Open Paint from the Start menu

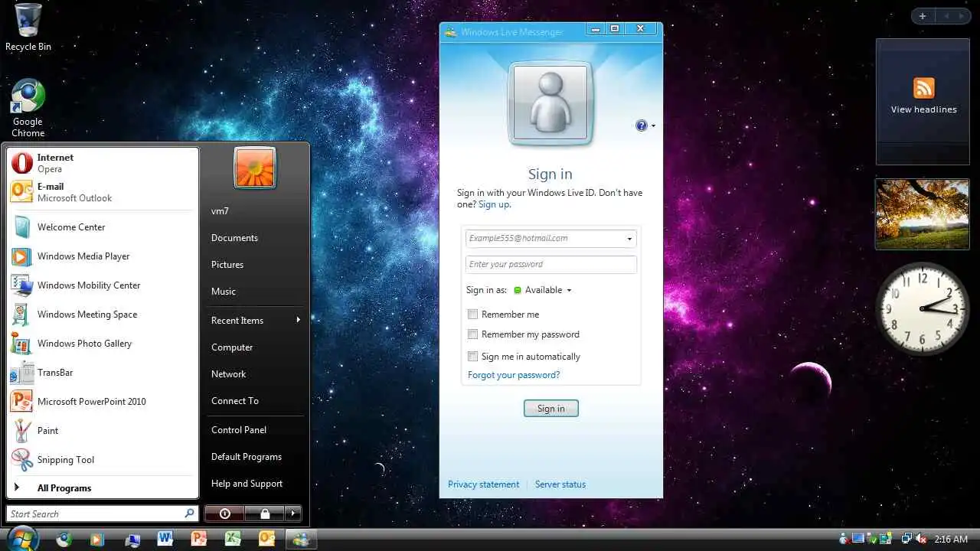click(102, 431)
